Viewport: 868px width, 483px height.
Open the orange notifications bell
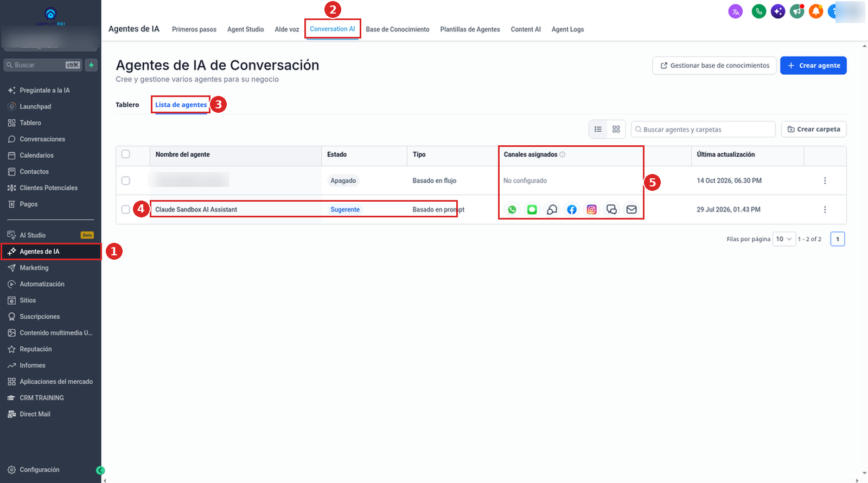tap(816, 11)
